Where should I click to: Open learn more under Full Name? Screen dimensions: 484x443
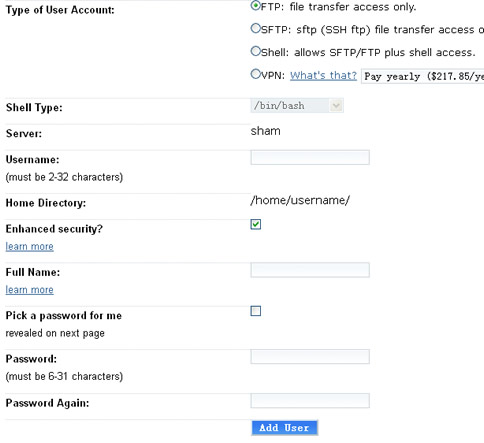30,290
